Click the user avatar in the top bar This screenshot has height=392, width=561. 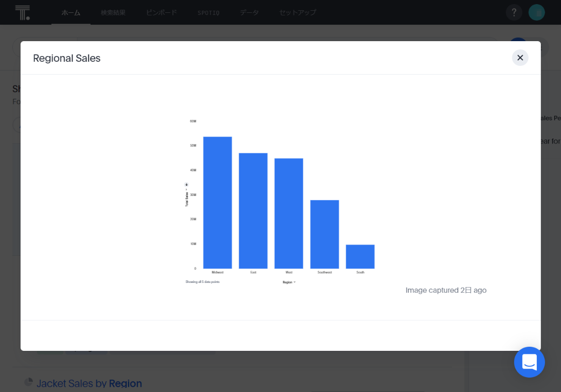coord(537,12)
